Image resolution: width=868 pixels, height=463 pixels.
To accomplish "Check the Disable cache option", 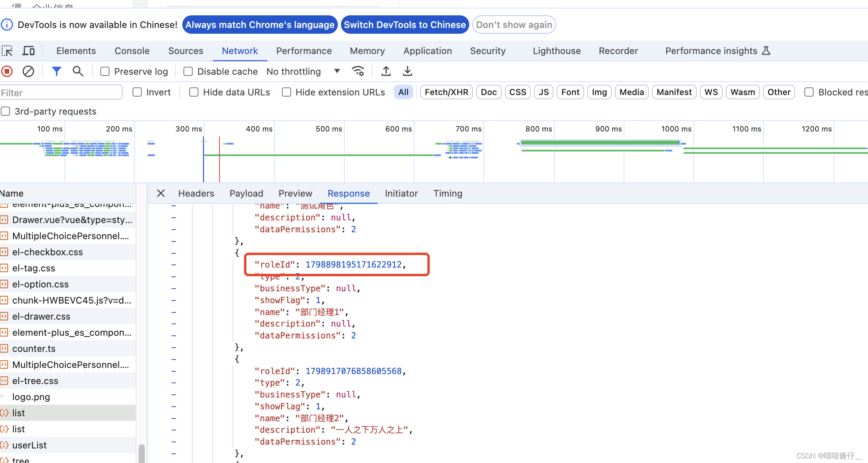I will pos(188,72).
